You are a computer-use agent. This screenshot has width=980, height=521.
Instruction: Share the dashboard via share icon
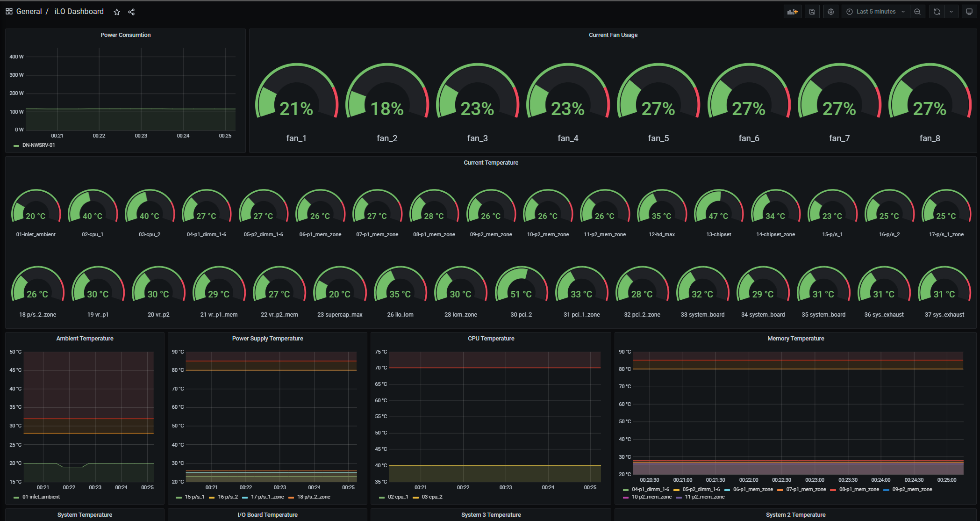coord(131,12)
